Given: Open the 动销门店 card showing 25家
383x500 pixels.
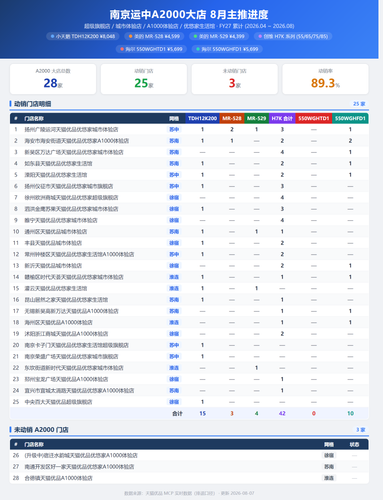Looking at the screenshot, I should click(144, 79).
